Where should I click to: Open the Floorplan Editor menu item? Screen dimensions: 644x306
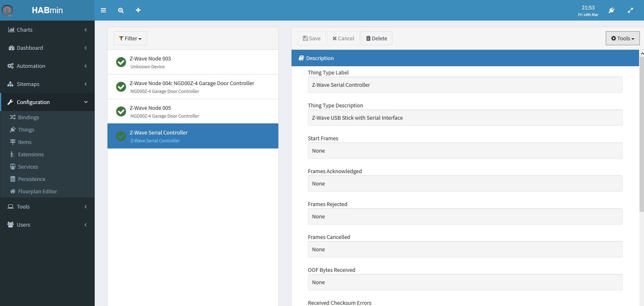point(37,191)
